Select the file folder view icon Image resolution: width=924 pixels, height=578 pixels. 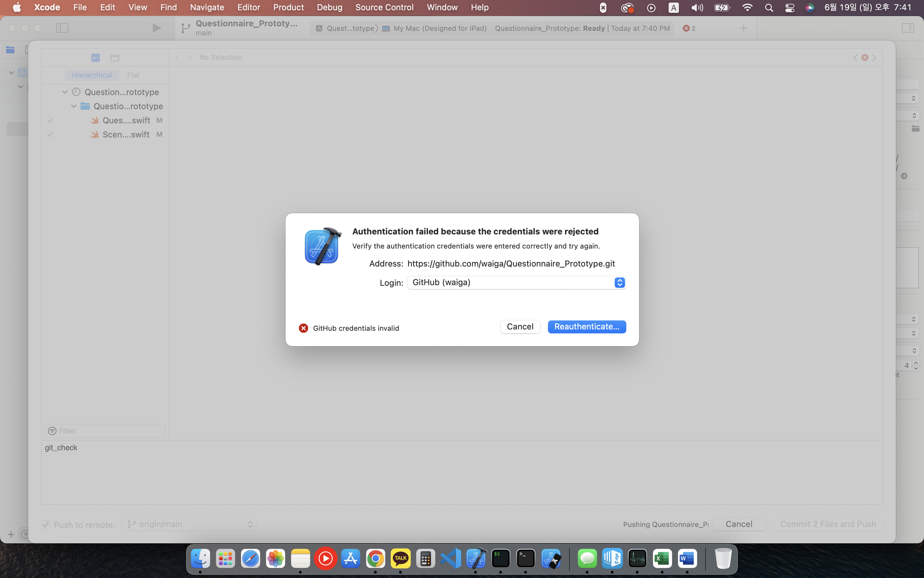click(x=115, y=58)
